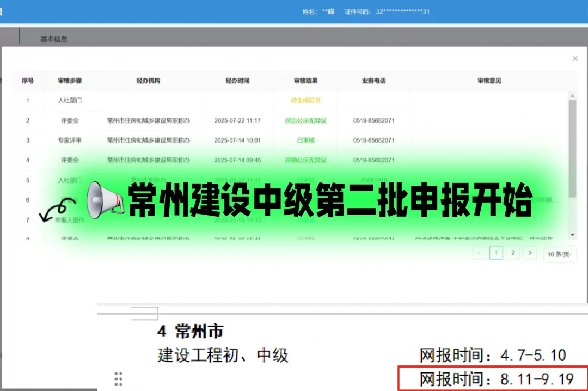Click the audit table vertical scrollbar thumb

572,148
